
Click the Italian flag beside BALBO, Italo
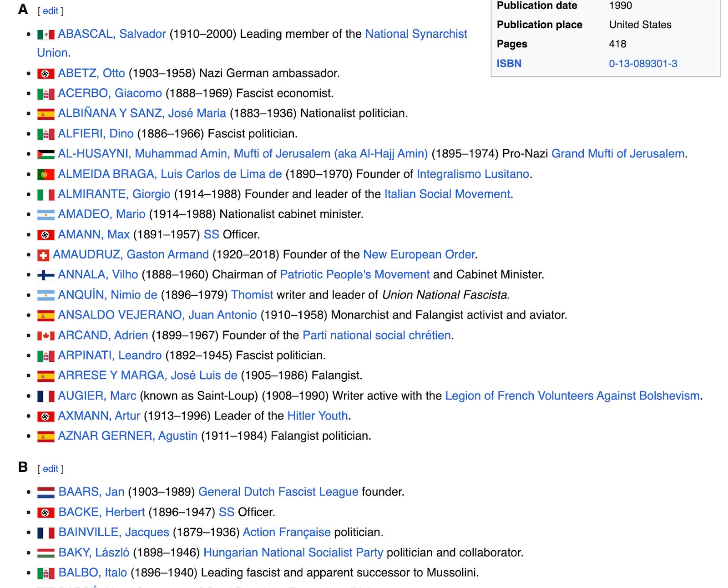pos(45,573)
